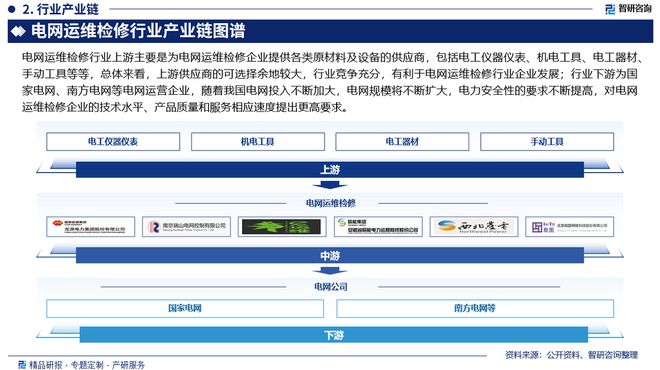Click the 下游 light blue banner

point(333,335)
